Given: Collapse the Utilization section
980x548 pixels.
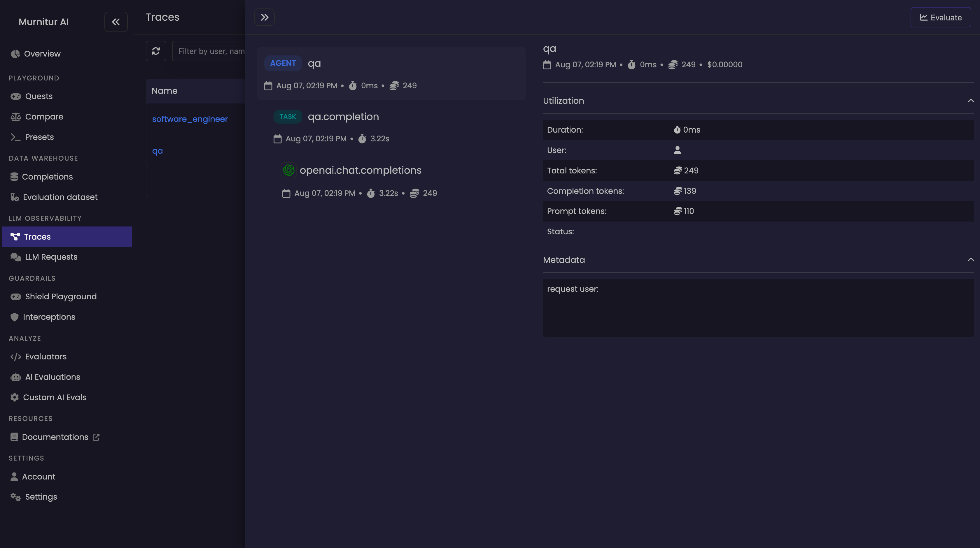Looking at the screenshot, I should coord(970,101).
